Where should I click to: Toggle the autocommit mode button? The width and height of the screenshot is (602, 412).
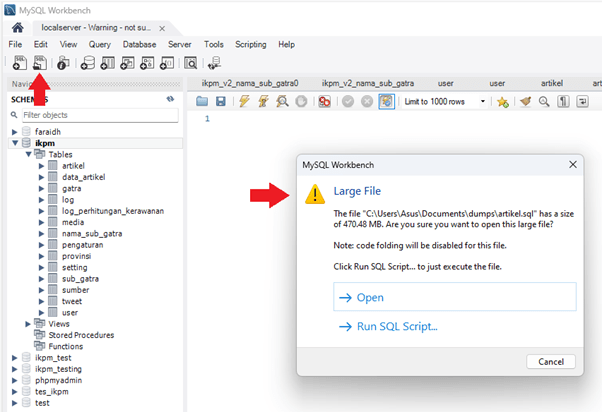pyautogui.click(x=386, y=102)
